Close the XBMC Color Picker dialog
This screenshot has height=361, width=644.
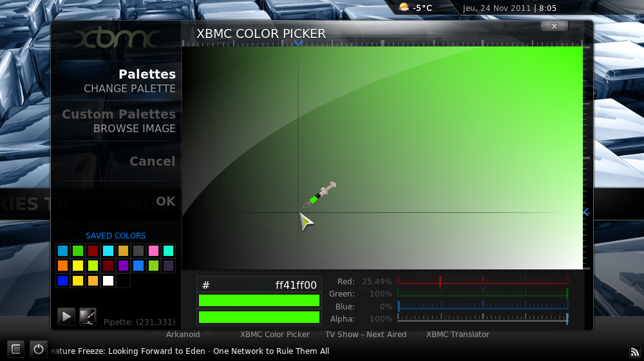554,26
